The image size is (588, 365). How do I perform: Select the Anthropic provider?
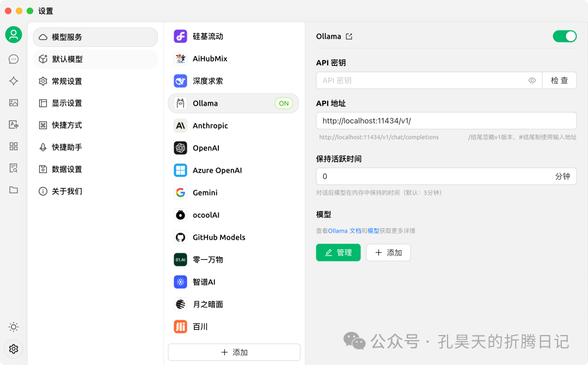tap(233, 126)
